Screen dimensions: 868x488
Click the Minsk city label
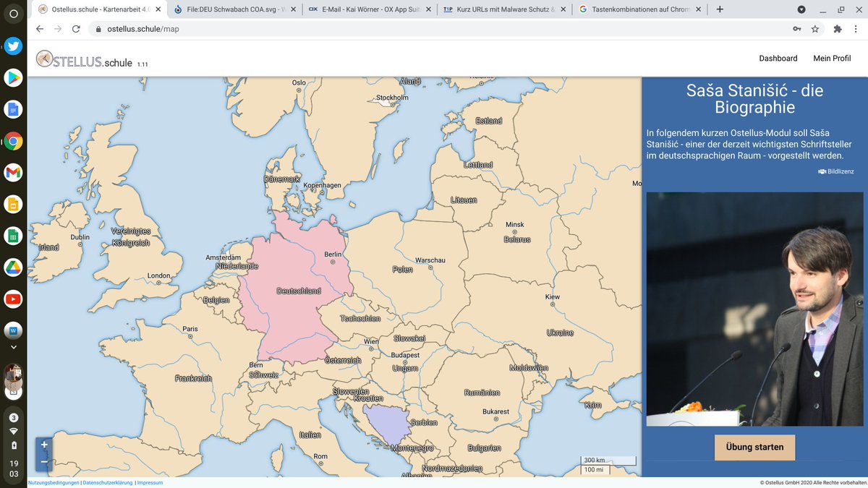pos(515,225)
